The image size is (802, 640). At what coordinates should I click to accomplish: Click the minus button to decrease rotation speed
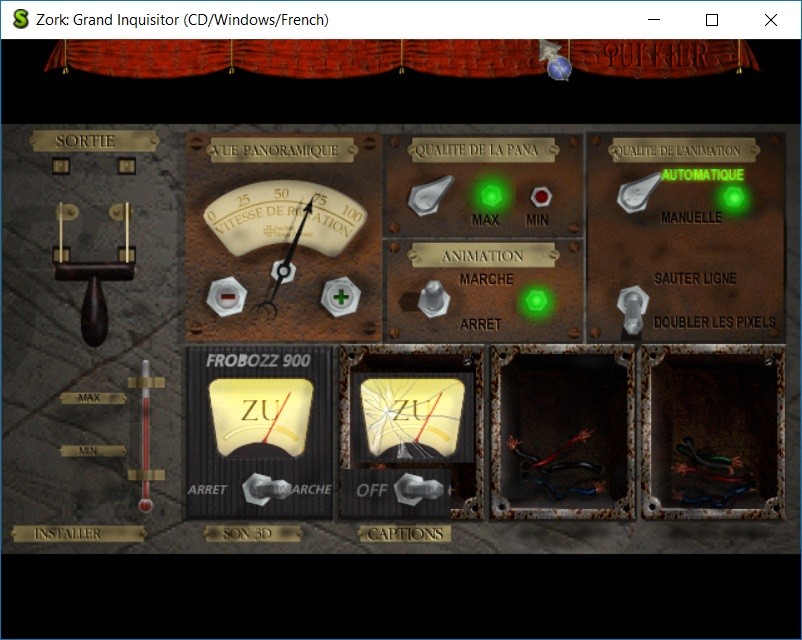click(x=227, y=296)
